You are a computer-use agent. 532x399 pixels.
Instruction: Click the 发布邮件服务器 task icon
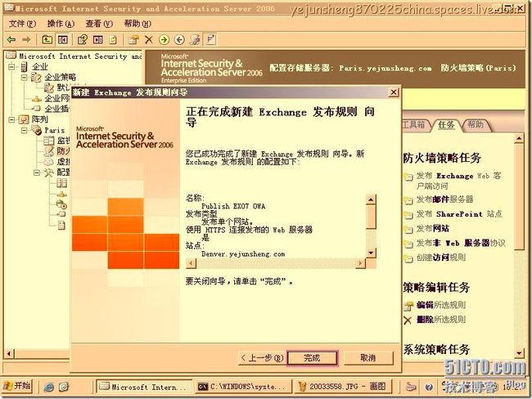click(x=408, y=200)
